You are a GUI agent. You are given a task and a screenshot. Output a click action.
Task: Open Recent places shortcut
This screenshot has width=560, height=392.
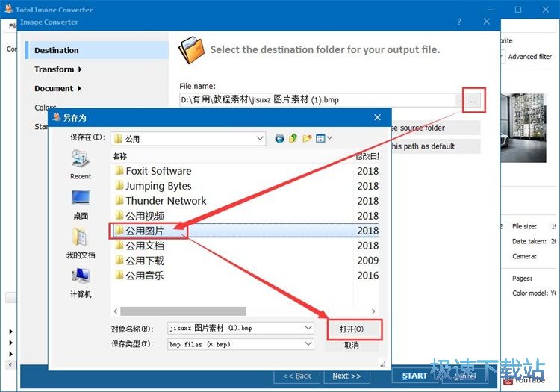81,164
